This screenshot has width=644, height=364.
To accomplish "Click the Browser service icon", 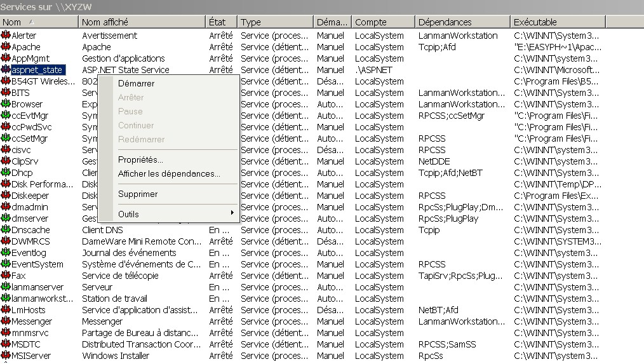I will (6, 104).
